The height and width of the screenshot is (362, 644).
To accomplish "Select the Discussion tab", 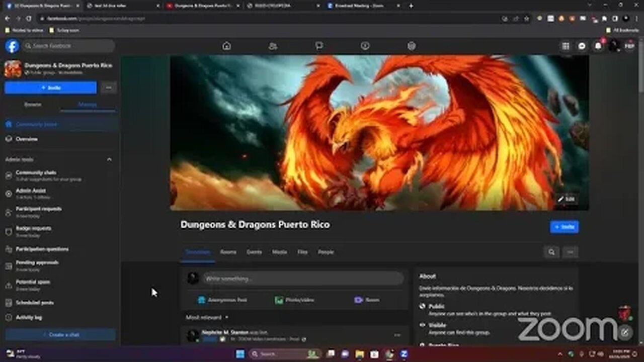I will click(x=198, y=252).
